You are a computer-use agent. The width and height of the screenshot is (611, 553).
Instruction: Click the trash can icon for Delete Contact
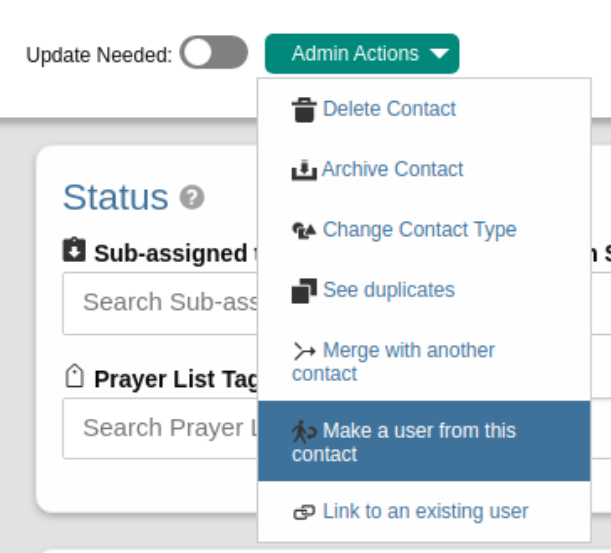[x=304, y=110]
